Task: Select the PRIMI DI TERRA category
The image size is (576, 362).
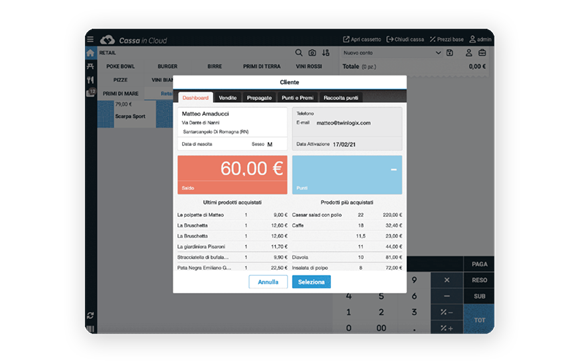Action: (x=262, y=67)
